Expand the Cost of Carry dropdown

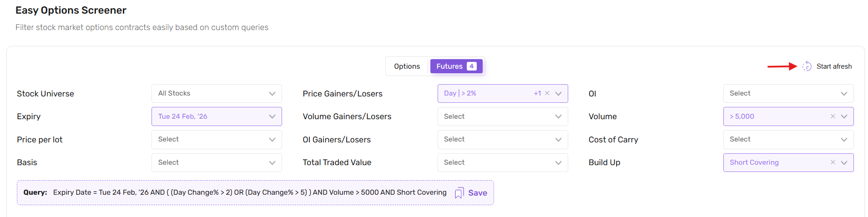point(788,140)
